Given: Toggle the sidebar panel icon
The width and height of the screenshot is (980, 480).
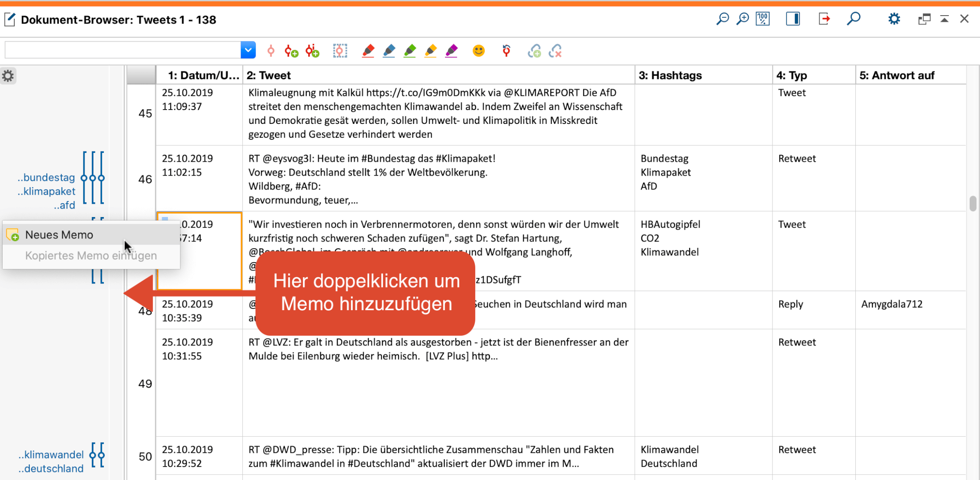Looking at the screenshot, I should click(x=793, y=19).
